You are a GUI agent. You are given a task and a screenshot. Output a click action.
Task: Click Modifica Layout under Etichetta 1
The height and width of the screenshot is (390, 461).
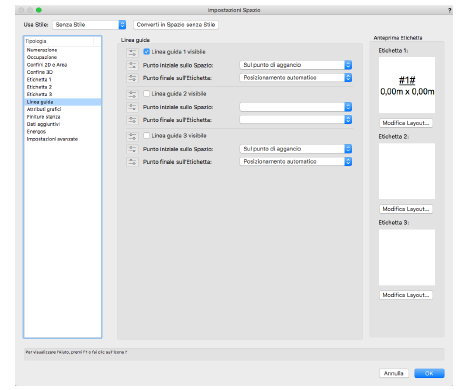(x=406, y=123)
